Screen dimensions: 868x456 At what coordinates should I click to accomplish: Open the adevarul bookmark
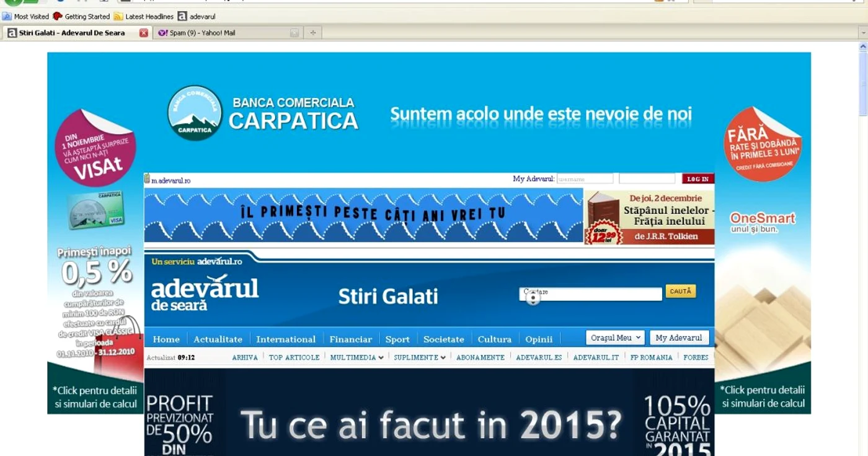(197, 16)
